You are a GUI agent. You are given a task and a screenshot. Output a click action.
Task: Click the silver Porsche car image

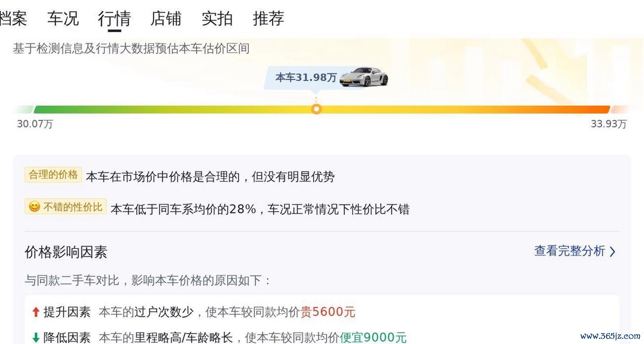coord(364,77)
